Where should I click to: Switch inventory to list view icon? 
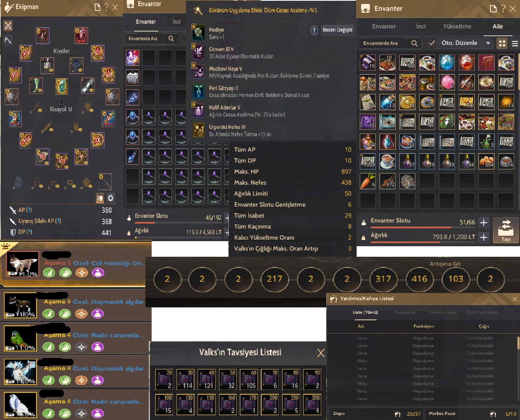[x=515, y=43]
